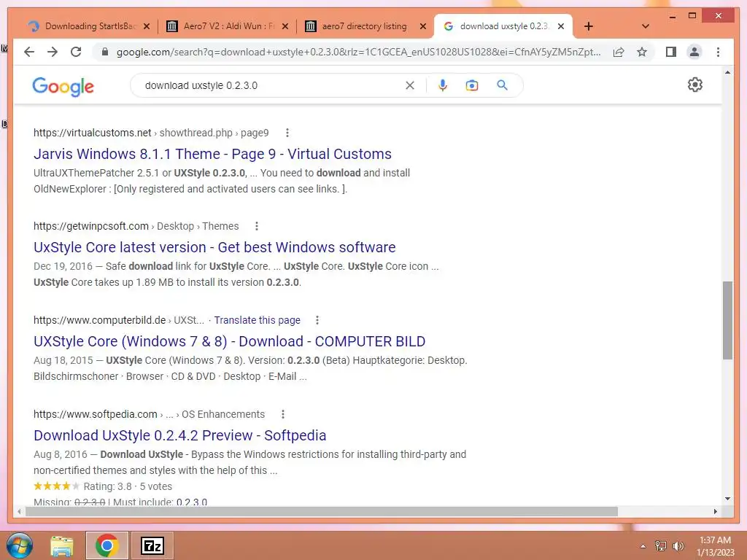The width and height of the screenshot is (747, 560).
Task: View site information lock icon
Action: [105, 52]
